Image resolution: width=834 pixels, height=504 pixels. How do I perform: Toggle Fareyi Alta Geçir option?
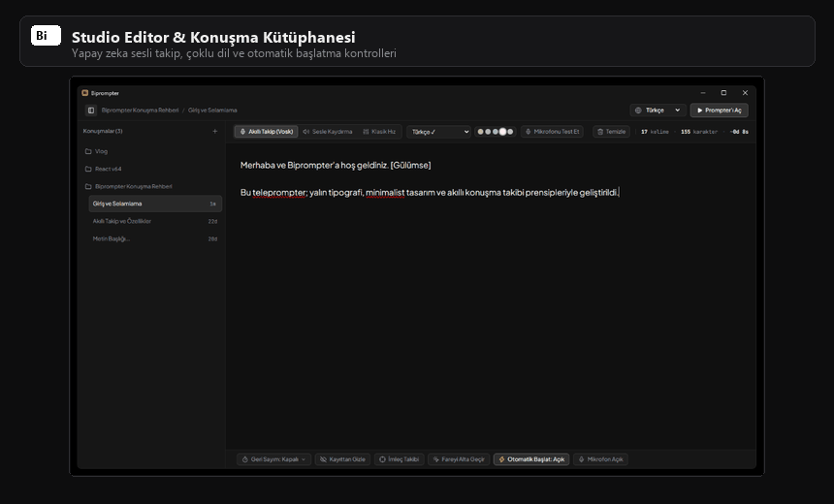(459, 459)
